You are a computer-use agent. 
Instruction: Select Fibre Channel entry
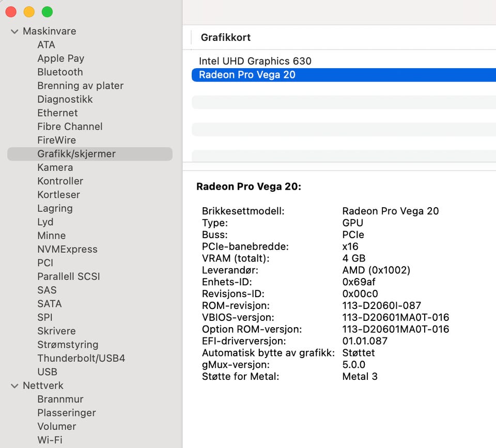[70, 127]
